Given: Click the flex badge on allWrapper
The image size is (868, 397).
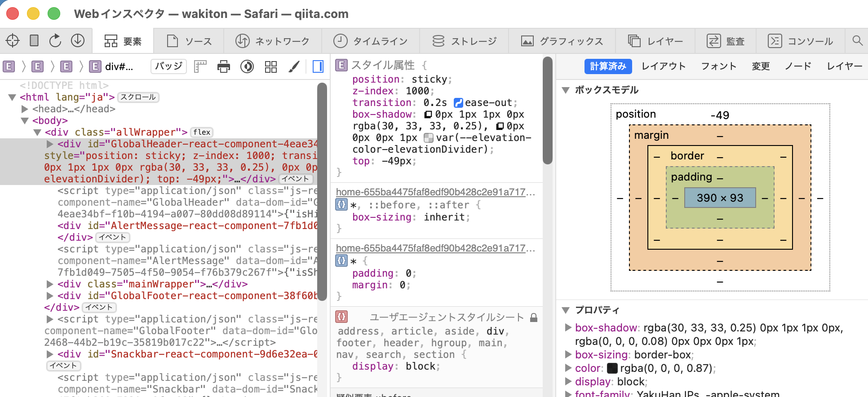Looking at the screenshot, I should coord(202,132).
